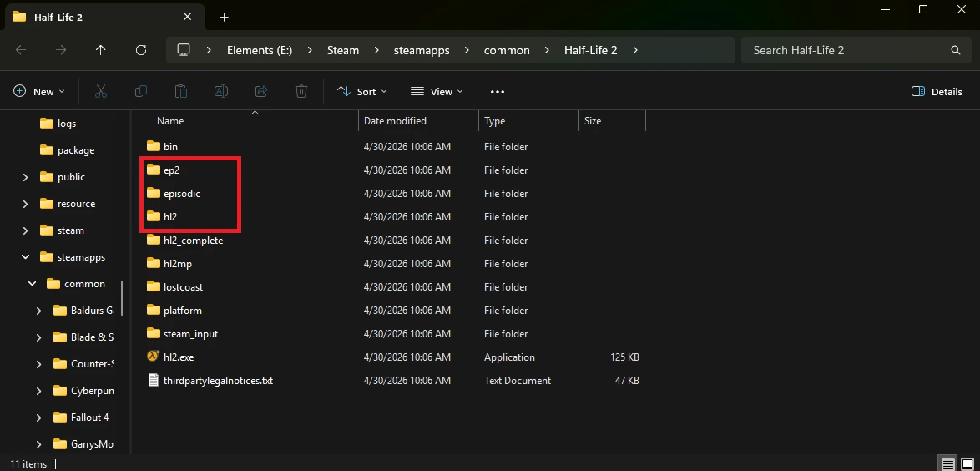Screen dimensions: 980x471
Task: Switch to details list view icon in status bar
Action: 948,464
